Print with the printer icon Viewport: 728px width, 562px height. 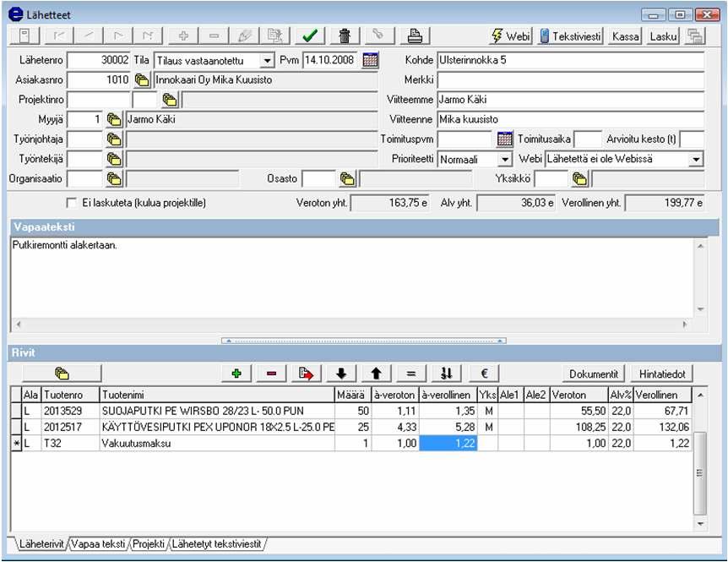pos(415,35)
